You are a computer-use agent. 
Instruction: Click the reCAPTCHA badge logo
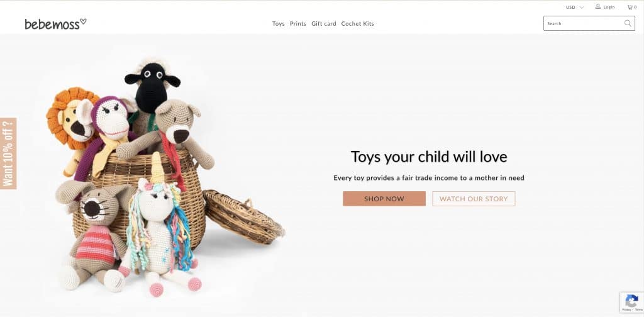(631, 301)
